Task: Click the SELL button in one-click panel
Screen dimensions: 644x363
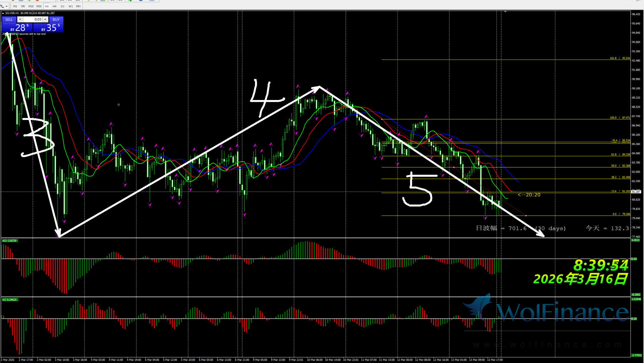Action: pyautogui.click(x=9, y=19)
